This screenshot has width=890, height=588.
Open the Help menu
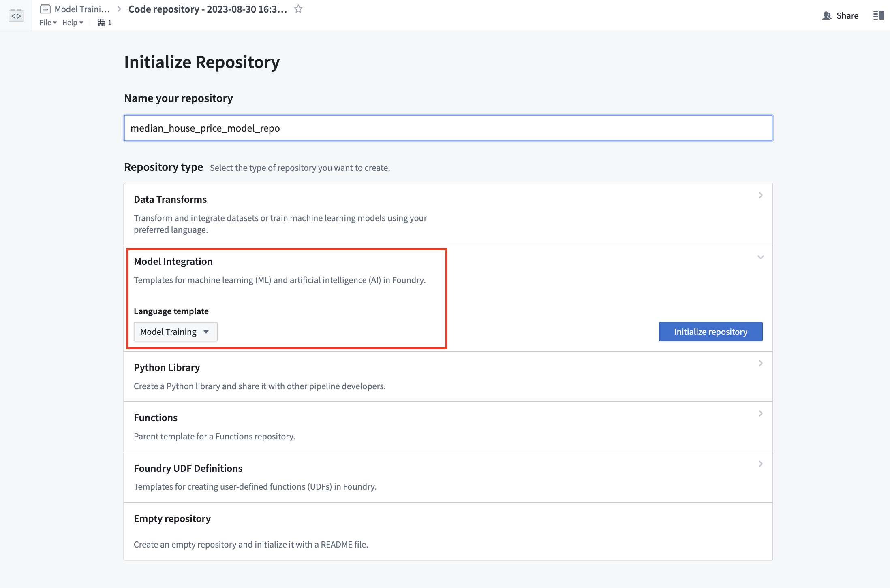pos(73,23)
